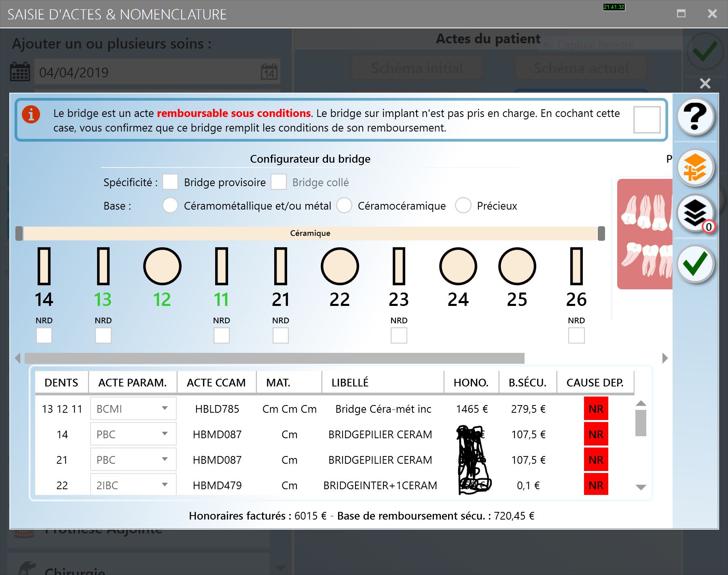Open the black layers stack icon
728x575 pixels.
pos(695,213)
